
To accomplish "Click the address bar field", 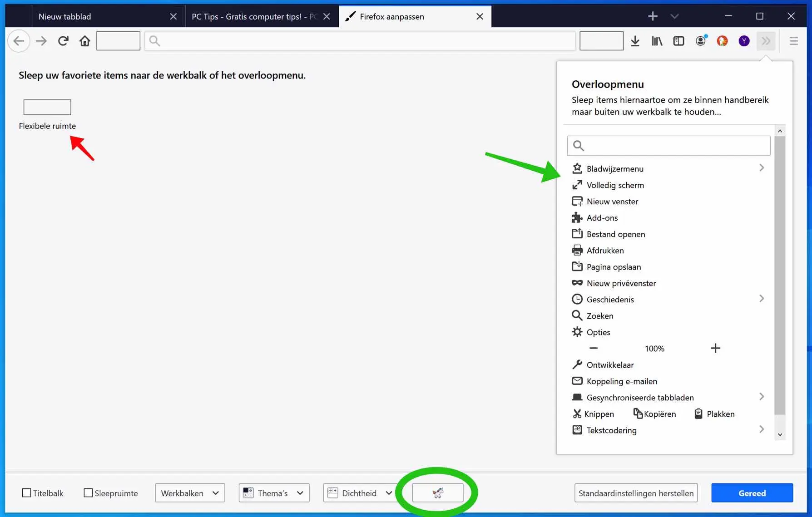I will coord(360,41).
